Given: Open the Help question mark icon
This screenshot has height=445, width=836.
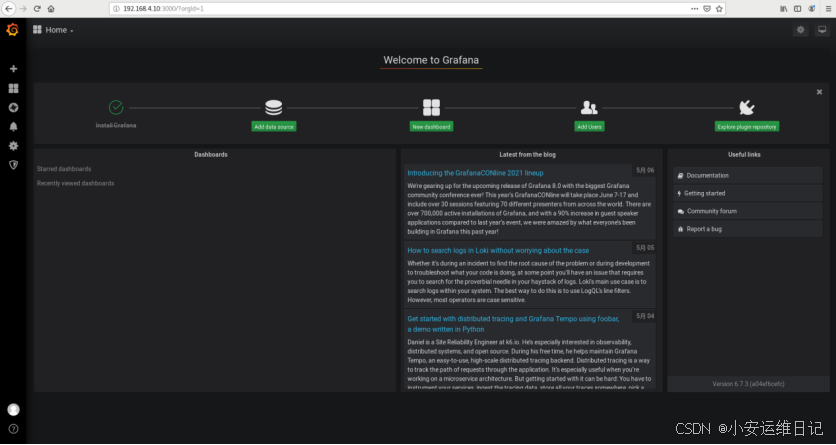Looking at the screenshot, I should point(13,428).
